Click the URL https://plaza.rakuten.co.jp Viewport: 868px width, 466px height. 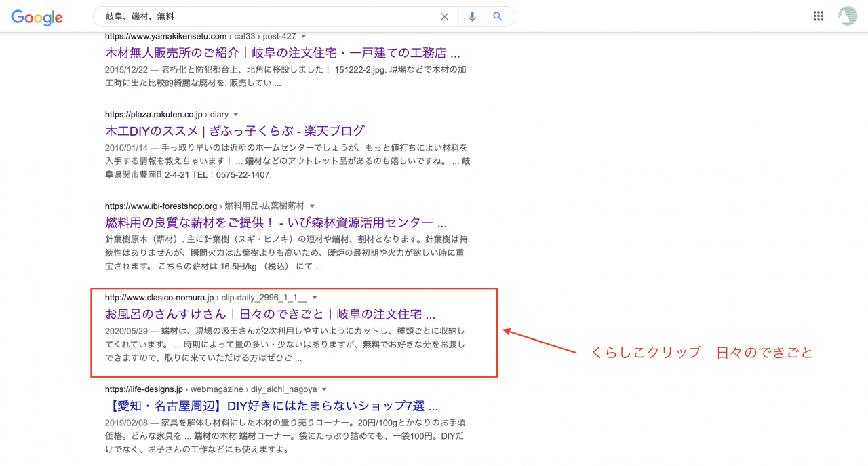click(x=153, y=115)
